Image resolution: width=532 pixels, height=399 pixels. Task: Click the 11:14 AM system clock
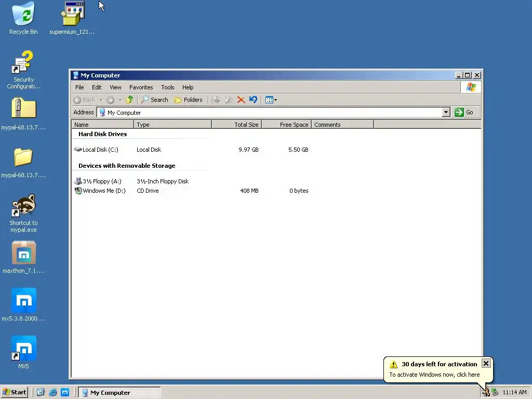pos(514,392)
